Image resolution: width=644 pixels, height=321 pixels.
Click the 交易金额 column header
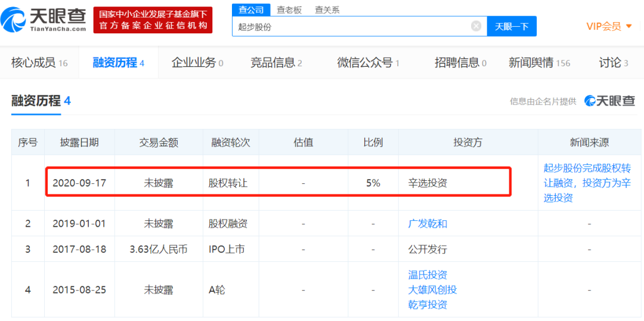(159, 143)
